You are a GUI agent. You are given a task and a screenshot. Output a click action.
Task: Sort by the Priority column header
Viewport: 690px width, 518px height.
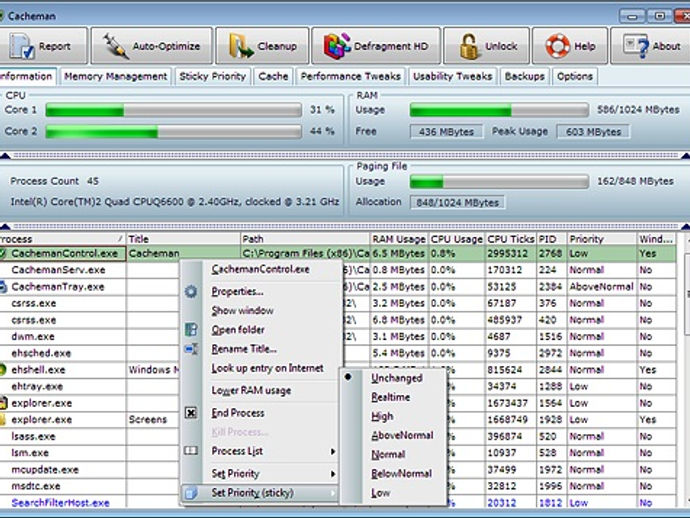[x=602, y=239]
